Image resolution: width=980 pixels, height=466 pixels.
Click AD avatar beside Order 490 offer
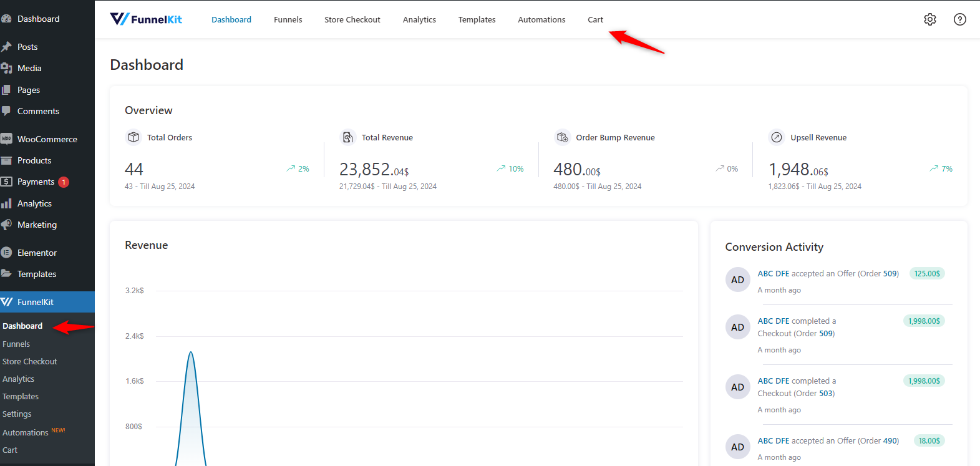737,447
